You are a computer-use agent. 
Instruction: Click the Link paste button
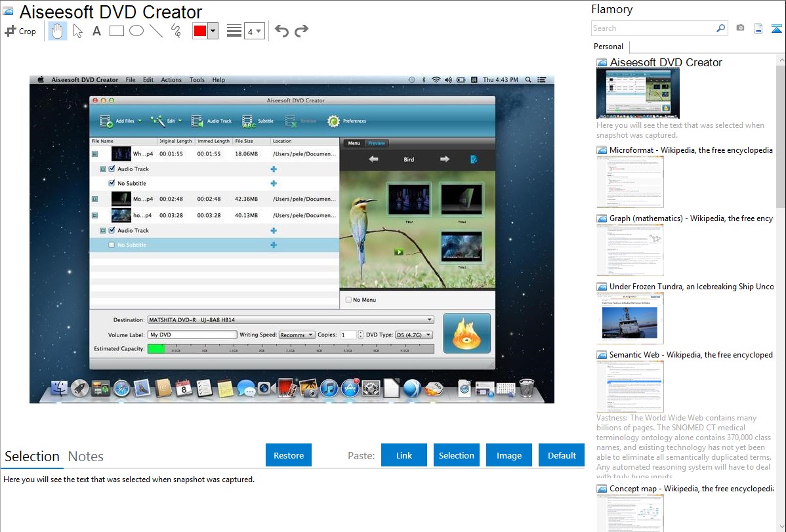(404, 455)
